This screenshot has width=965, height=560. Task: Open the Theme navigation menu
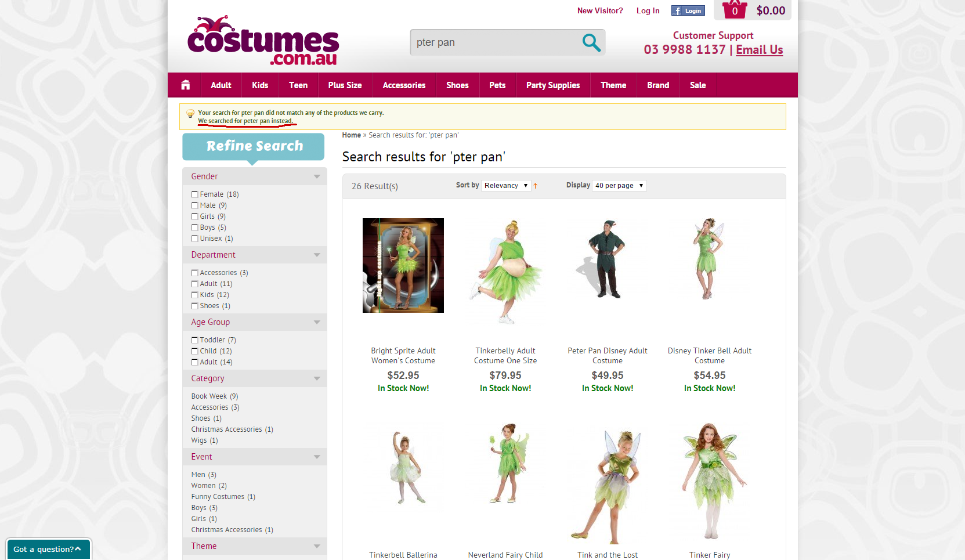click(x=613, y=85)
